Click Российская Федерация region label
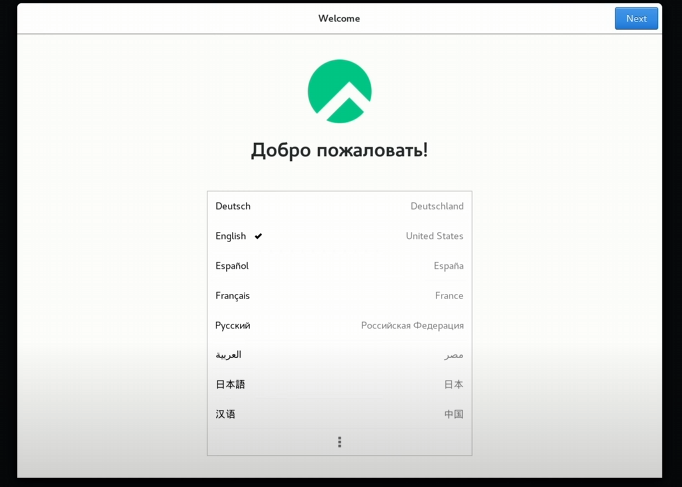The width and height of the screenshot is (682, 487). click(x=412, y=325)
